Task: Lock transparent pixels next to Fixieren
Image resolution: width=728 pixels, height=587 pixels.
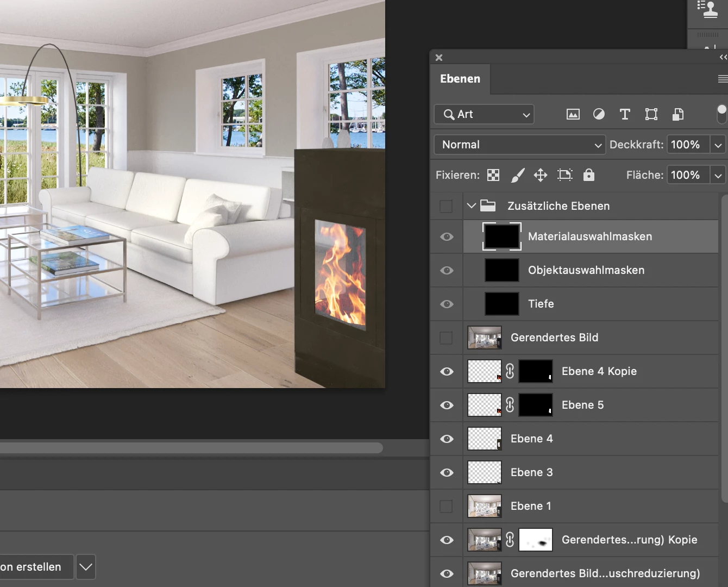Action: (493, 175)
